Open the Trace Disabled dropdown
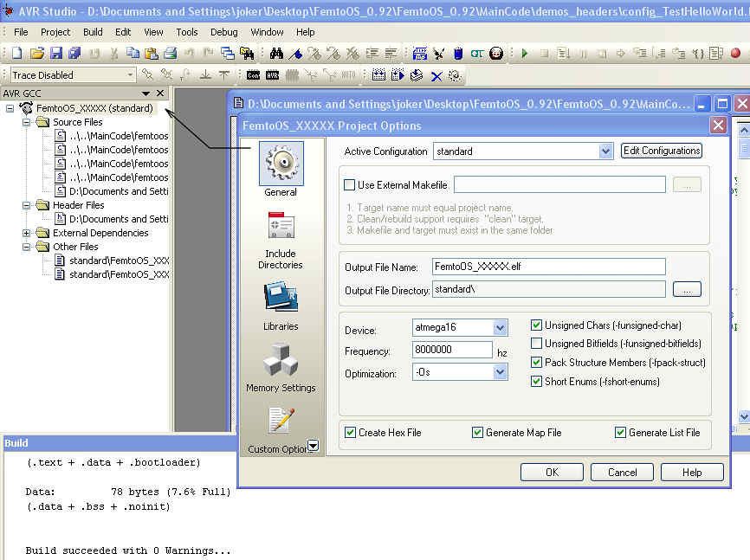The height and width of the screenshot is (560, 750). [130, 75]
